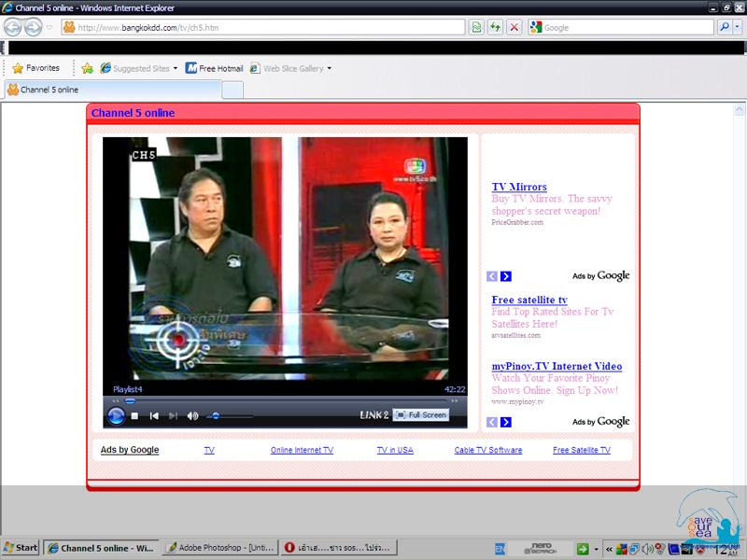Open the TV Mirrors ad link
Screen dimensions: 747x560
(x=519, y=187)
